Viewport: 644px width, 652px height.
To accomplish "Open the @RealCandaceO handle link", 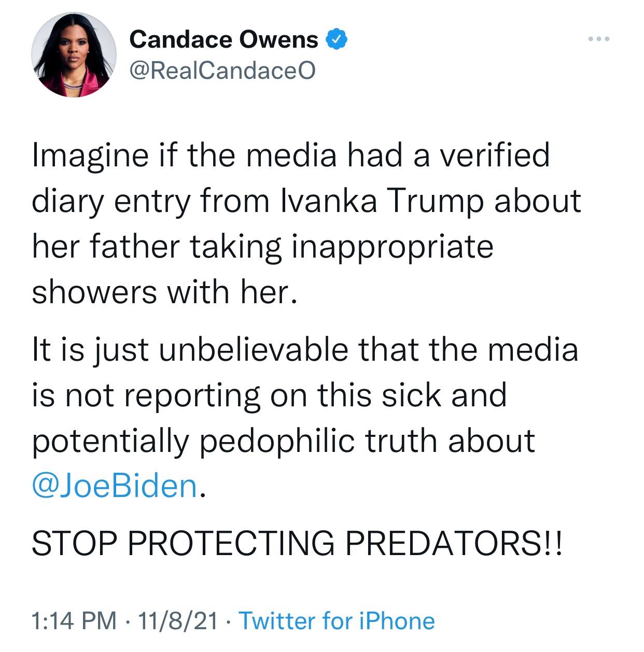I will pos(222,70).
